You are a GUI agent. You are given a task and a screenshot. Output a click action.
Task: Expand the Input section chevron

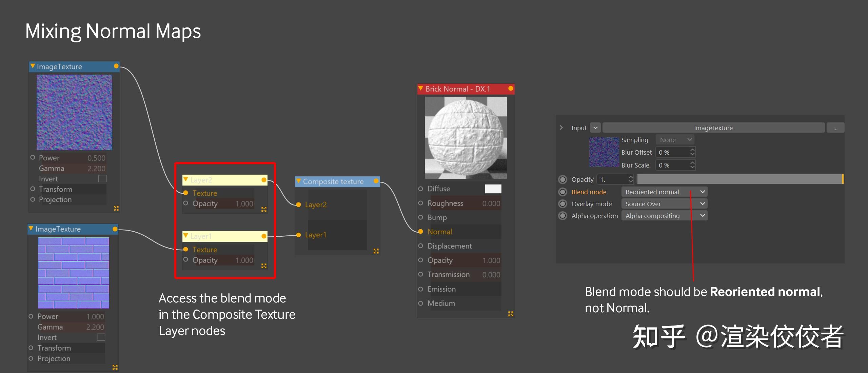pyautogui.click(x=561, y=128)
